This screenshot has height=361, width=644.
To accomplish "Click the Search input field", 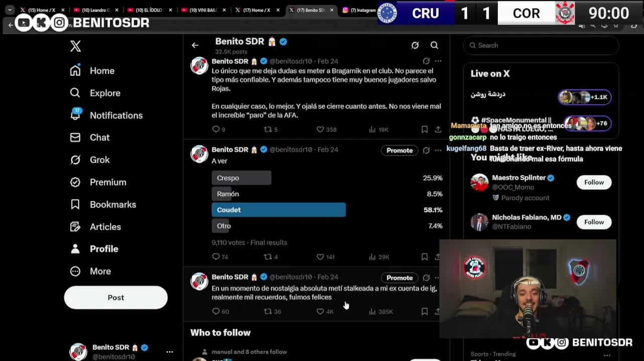I will [541, 45].
